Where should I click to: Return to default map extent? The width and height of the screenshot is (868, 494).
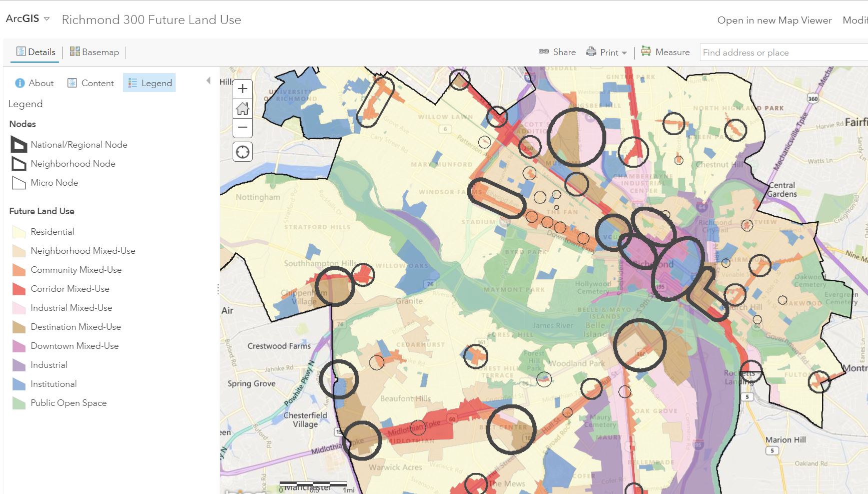(243, 108)
